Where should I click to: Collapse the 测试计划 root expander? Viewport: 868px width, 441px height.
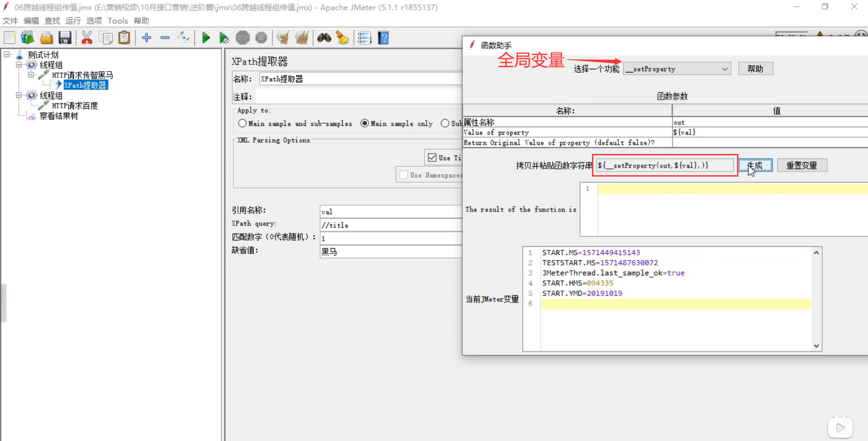pos(7,54)
